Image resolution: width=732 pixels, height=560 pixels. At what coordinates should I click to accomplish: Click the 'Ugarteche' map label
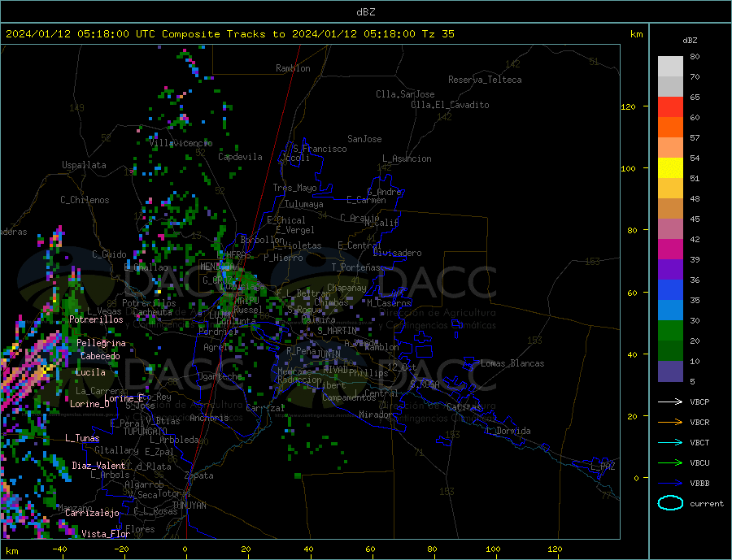(220, 376)
